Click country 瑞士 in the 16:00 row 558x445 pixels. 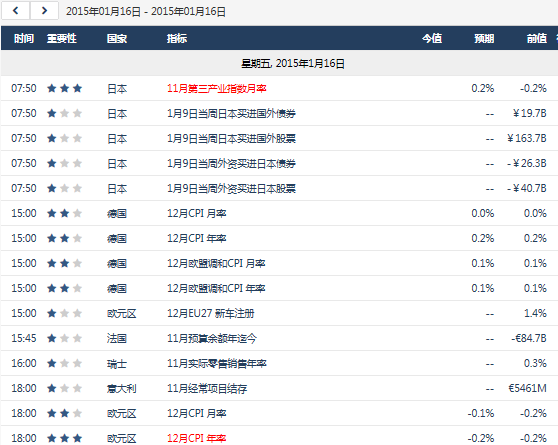[x=117, y=363]
